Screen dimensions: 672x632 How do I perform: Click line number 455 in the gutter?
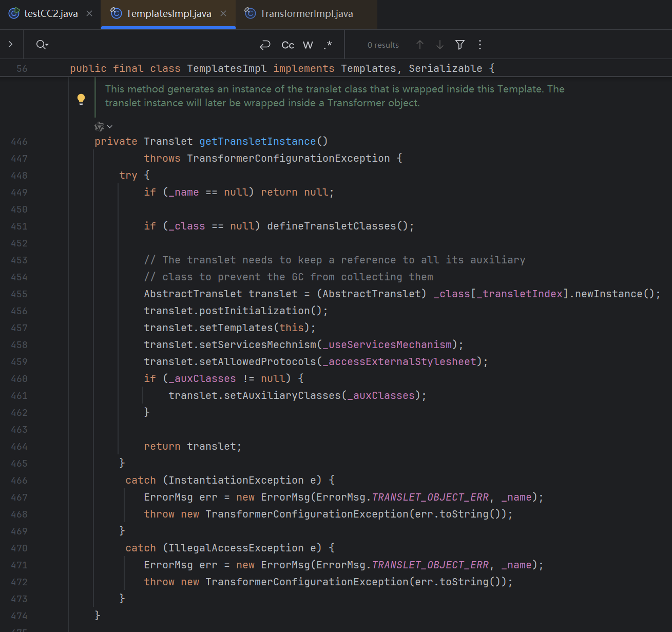click(x=20, y=294)
